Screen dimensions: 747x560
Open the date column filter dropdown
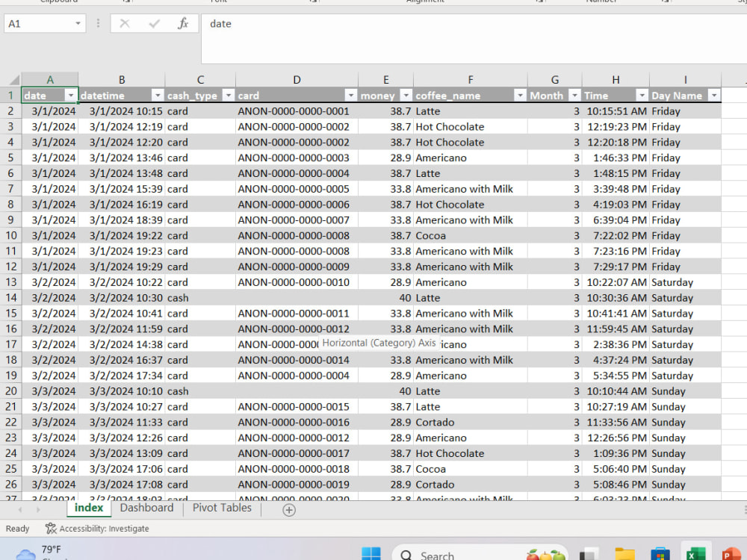(69, 96)
